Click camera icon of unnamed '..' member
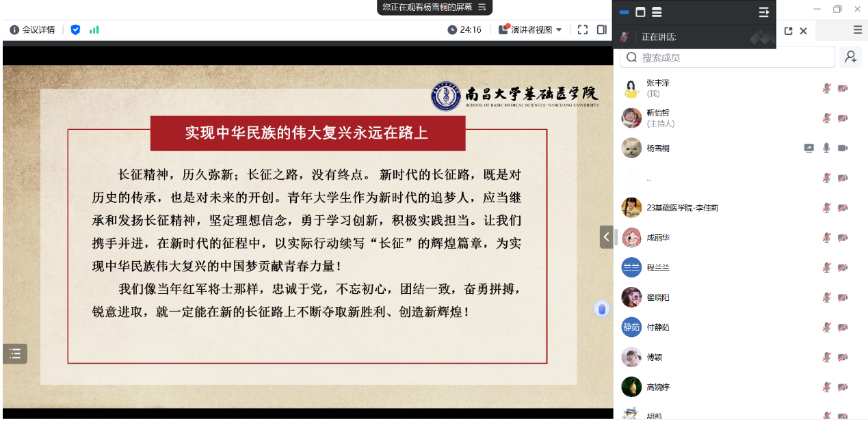 coord(843,178)
